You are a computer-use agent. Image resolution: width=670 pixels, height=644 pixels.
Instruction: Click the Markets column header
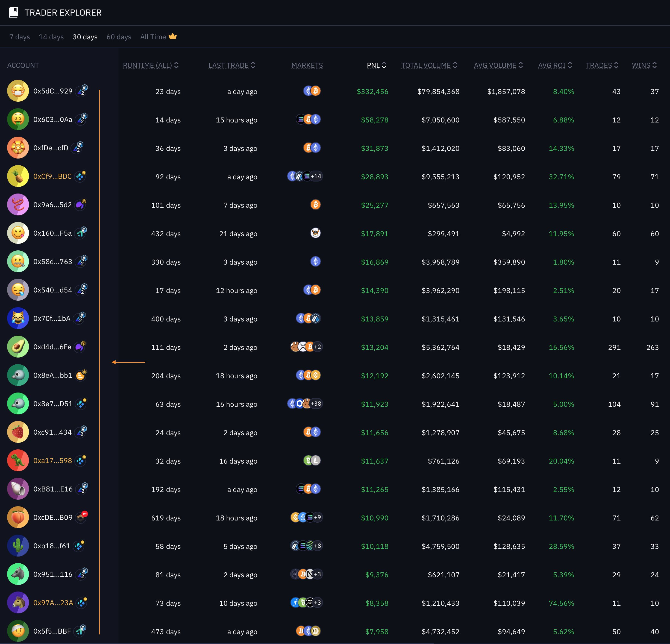(x=307, y=65)
